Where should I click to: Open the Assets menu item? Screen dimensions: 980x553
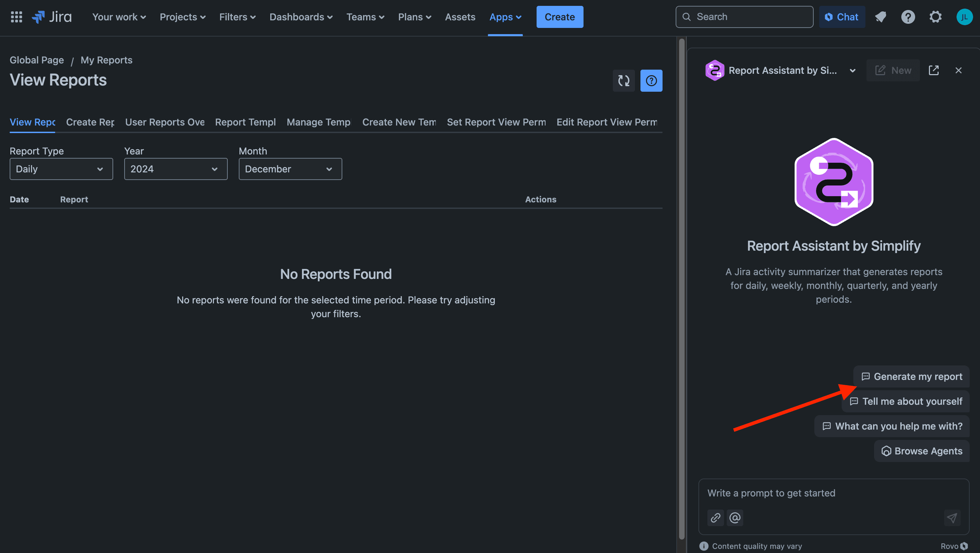[460, 17]
